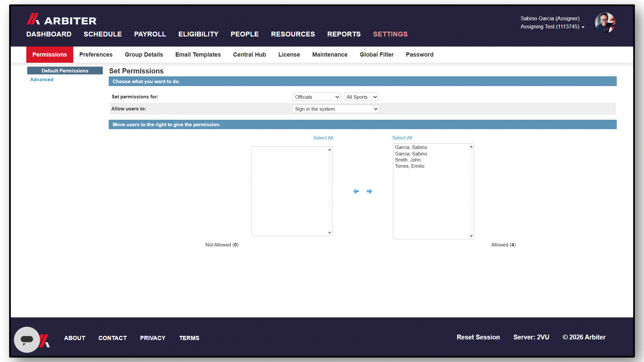
Task: Select Torres, Emilio in the Allowed list
Action: [410, 166]
